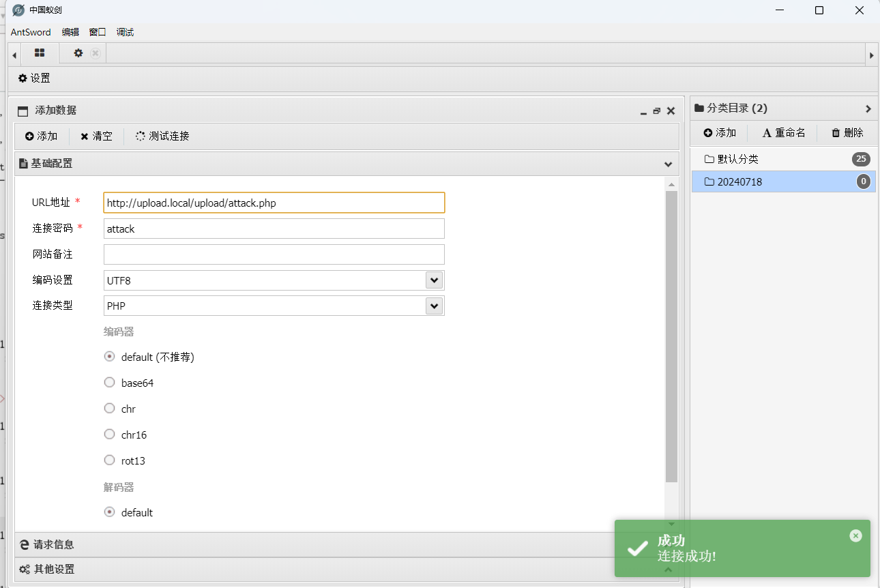Click the 设置 header with its gear icon
880x588 pixels.
click(x=34, y=78)
